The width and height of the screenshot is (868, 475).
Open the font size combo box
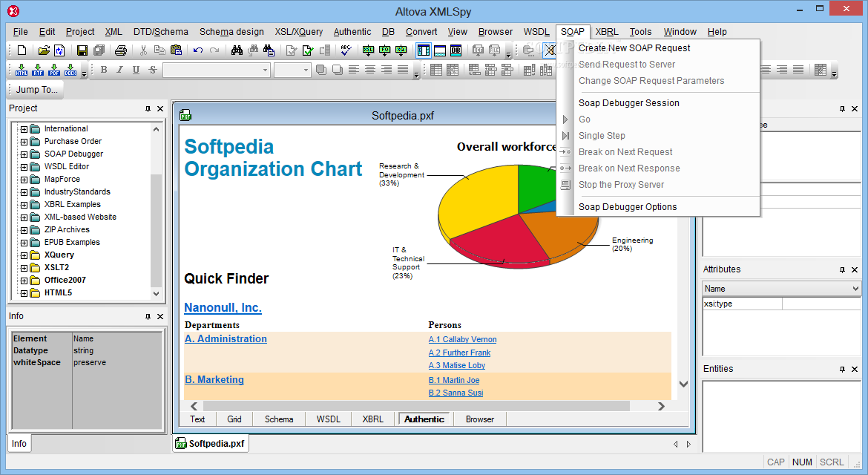[x=292, y=70]
